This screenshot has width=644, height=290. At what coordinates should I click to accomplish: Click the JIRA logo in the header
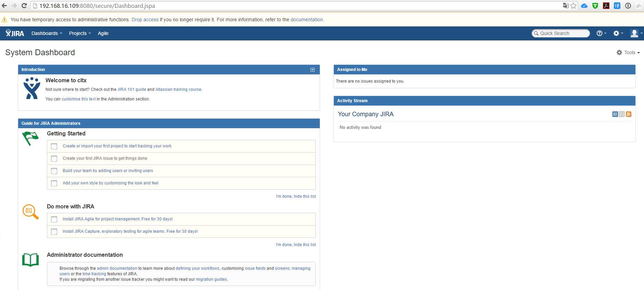[15, 33]
